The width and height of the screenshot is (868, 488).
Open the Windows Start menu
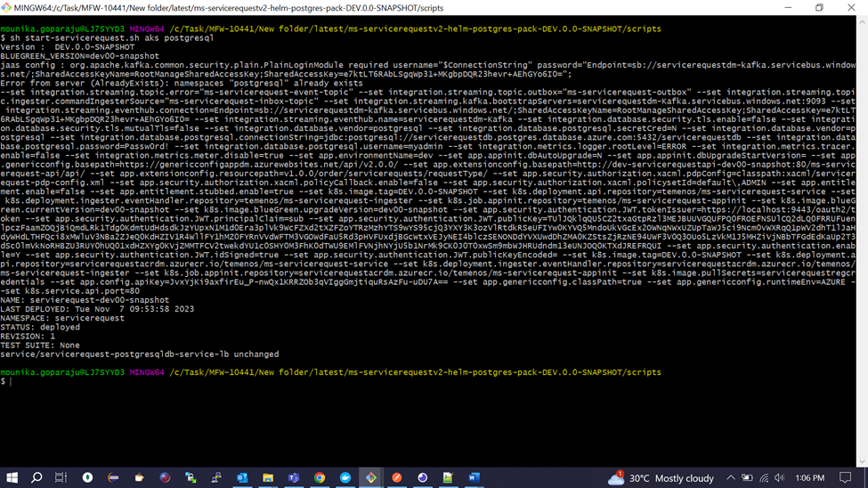click(12, 478)
